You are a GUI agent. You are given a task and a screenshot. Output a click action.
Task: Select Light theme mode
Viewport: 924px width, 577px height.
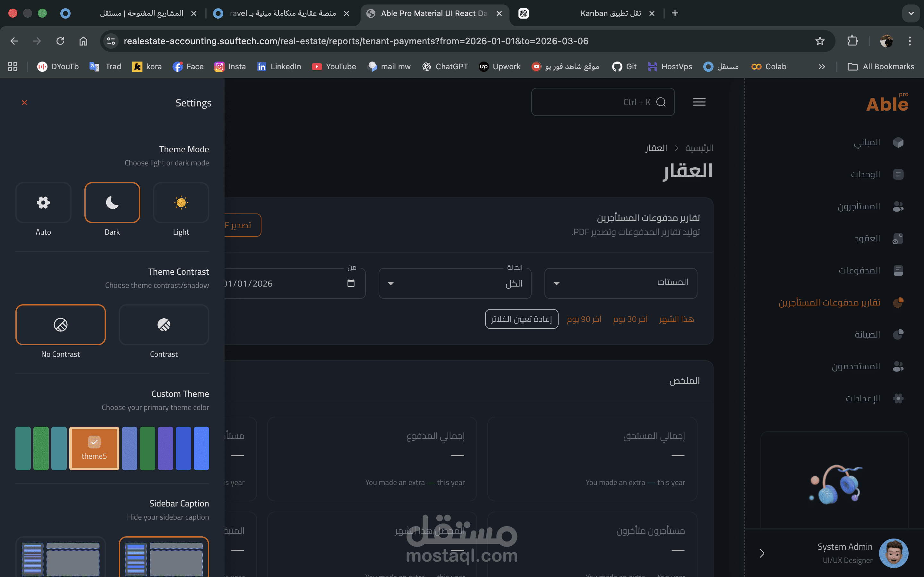(181, 203)
